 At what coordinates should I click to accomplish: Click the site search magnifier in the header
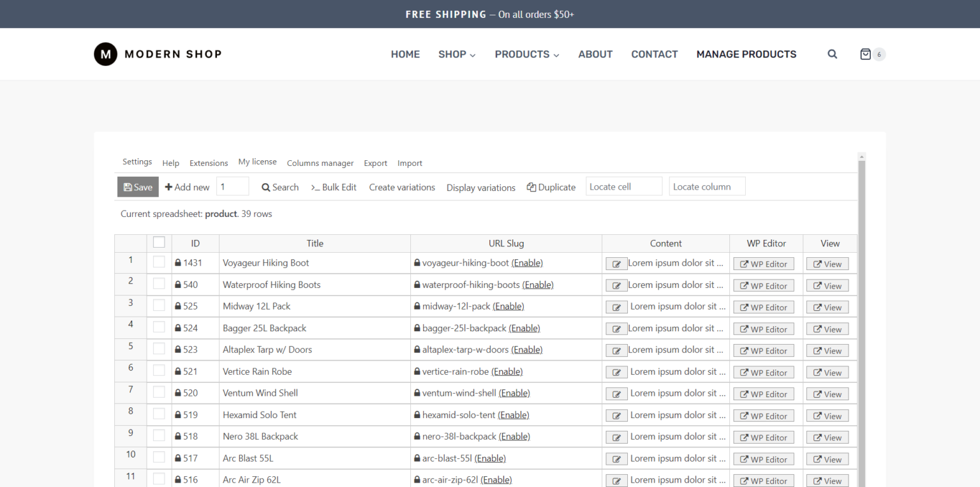pyautogui.click(x=832, y=54)
